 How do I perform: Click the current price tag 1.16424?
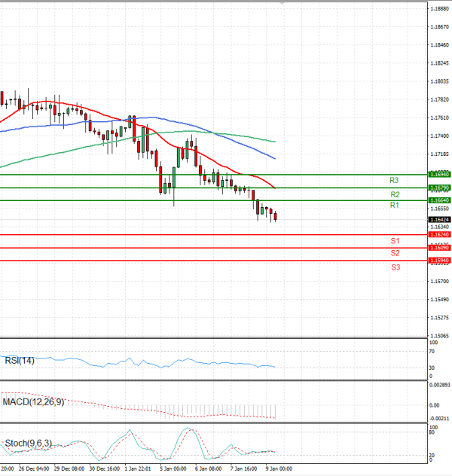[x=439, y=219]
